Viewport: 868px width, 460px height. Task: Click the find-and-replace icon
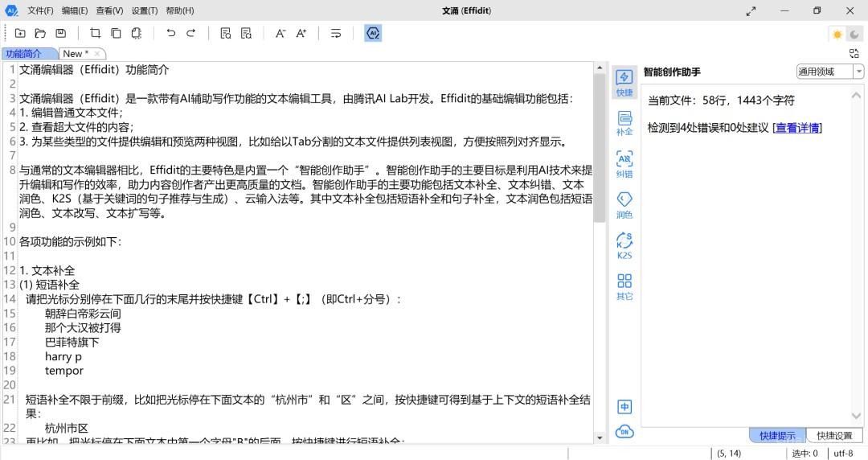247,33
